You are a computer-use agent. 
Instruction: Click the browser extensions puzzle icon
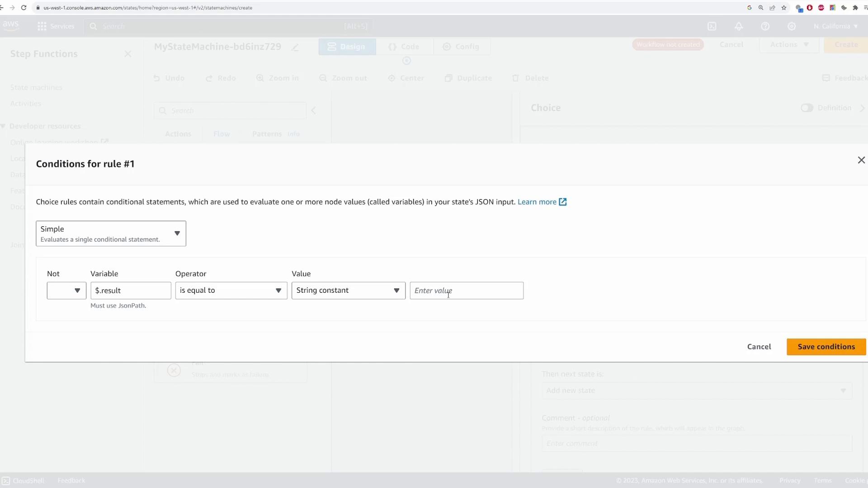855,8
